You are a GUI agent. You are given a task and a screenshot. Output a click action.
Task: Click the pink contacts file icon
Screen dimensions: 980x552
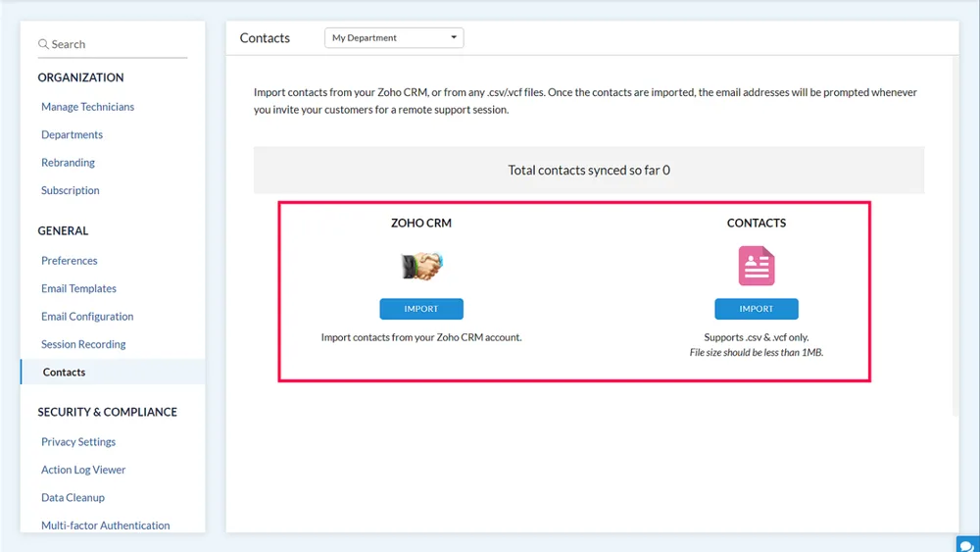[x=757, y=266]
